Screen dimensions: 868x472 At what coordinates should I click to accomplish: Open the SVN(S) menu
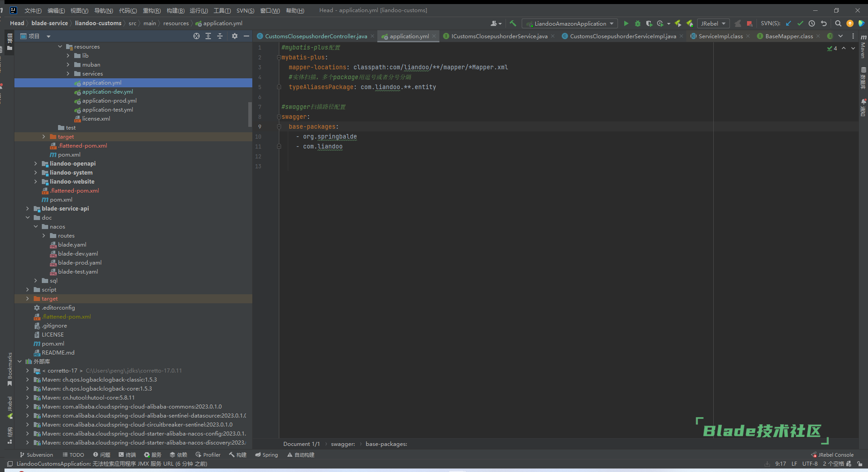point(245,10)
